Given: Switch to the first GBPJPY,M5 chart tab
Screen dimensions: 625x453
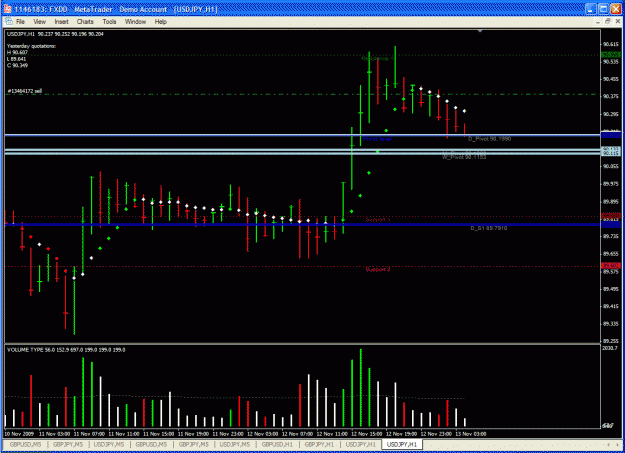Looking at the screenshot, I should (x=68, y=444).
